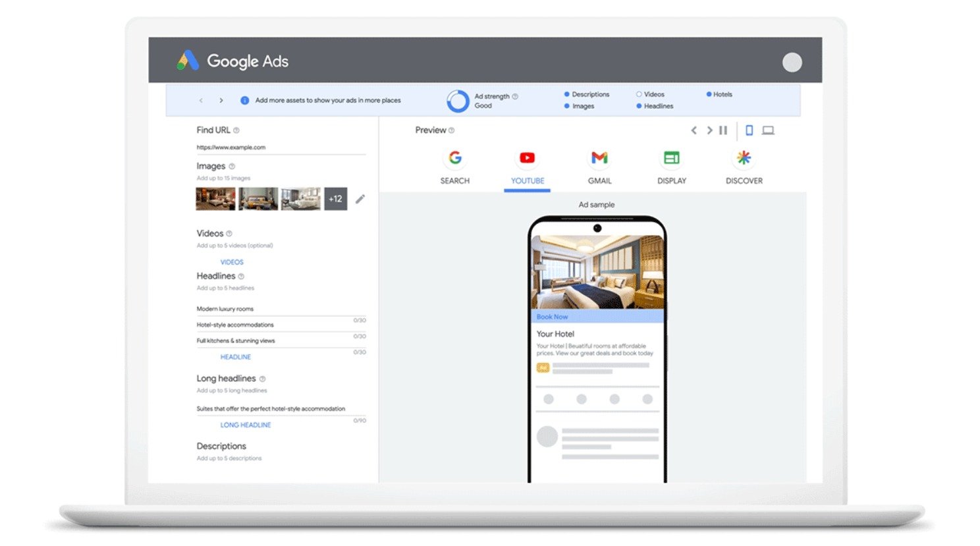Image resolution: width=980 pixels, height=546 pixels.
Task: Open the +12 images thumbnail
Action: (336, 198)
